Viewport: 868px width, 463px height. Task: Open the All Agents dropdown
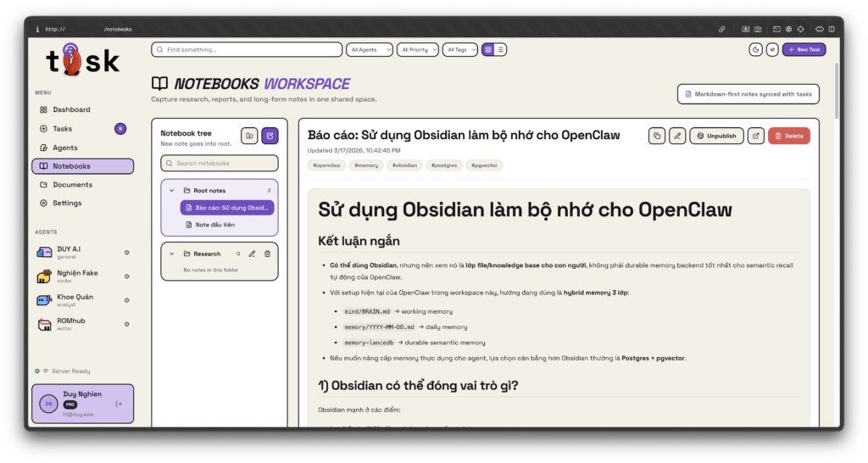(x=370, y=50)
